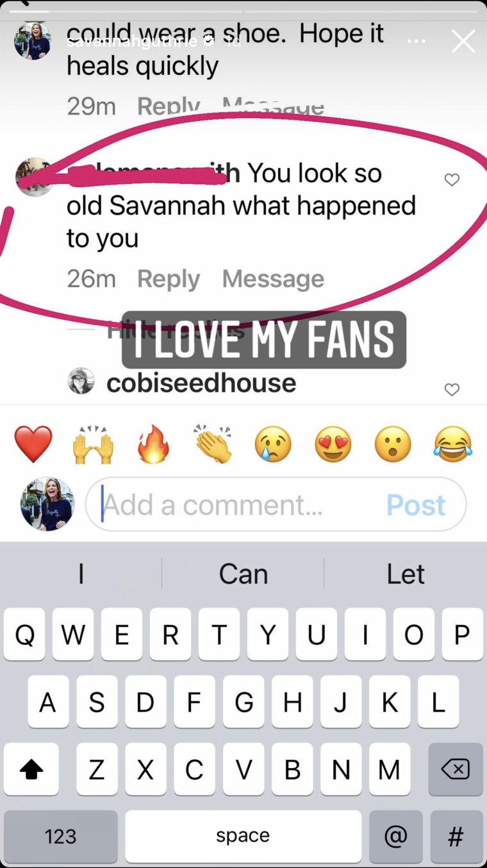487x868 pixels.
Task: Select the laughing tears emoji
Action: click(453, 444)
